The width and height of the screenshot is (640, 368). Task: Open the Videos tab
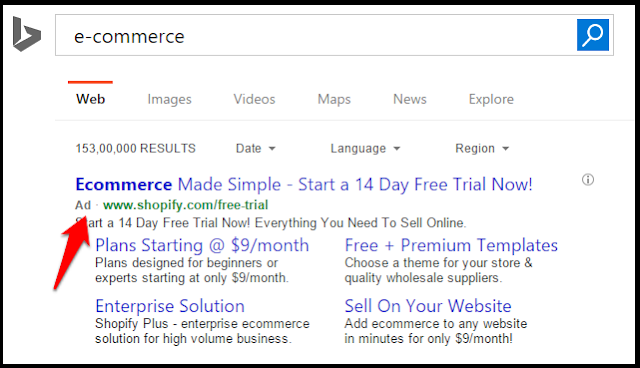[254, 99]
